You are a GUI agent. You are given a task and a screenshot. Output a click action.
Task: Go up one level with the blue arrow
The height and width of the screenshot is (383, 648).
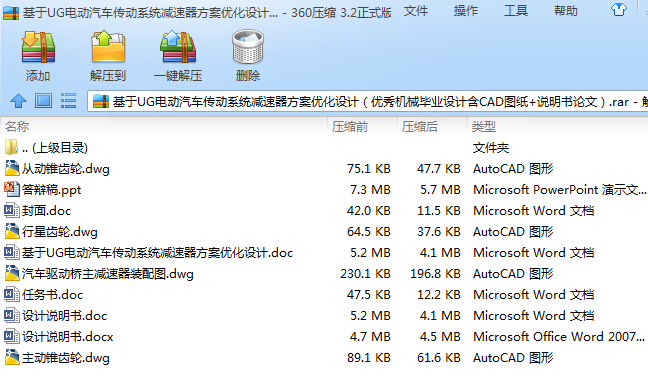coord(18,101)
